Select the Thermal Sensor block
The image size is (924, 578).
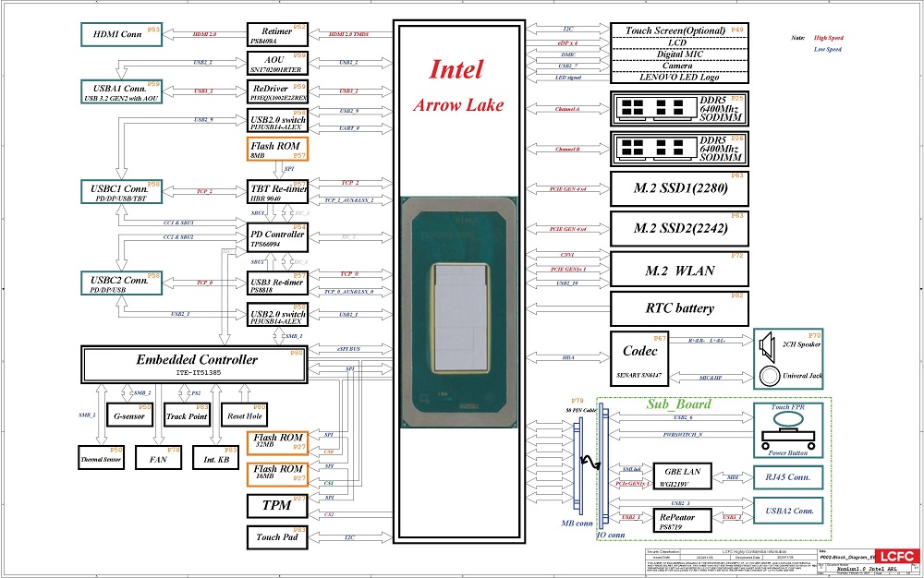pyautogui.click(x=101, y=458)
